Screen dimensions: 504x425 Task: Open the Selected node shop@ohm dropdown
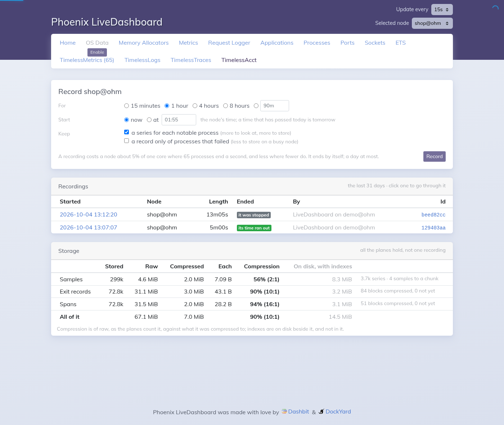[432, 23]
